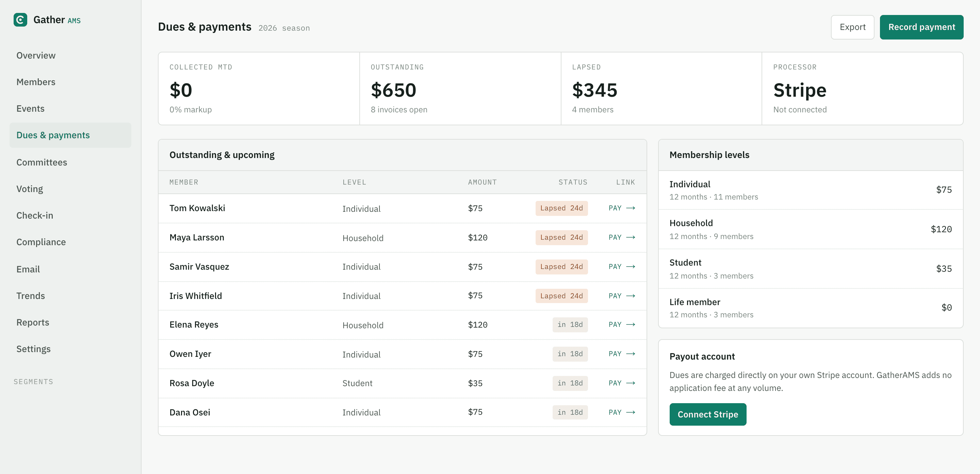This screenshot has width=980, height=474.
Task: Click the Stripe processor card
Action: pyautogui.click(x=863, y=89)
